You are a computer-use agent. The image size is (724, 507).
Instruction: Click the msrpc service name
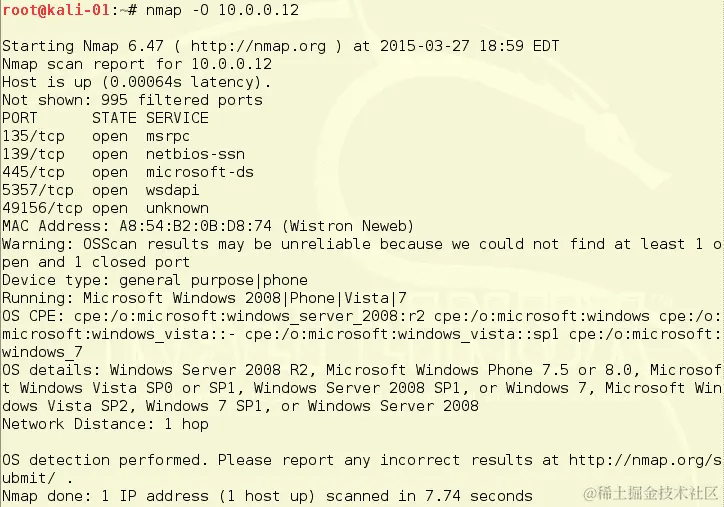click(x=168, y=137)
